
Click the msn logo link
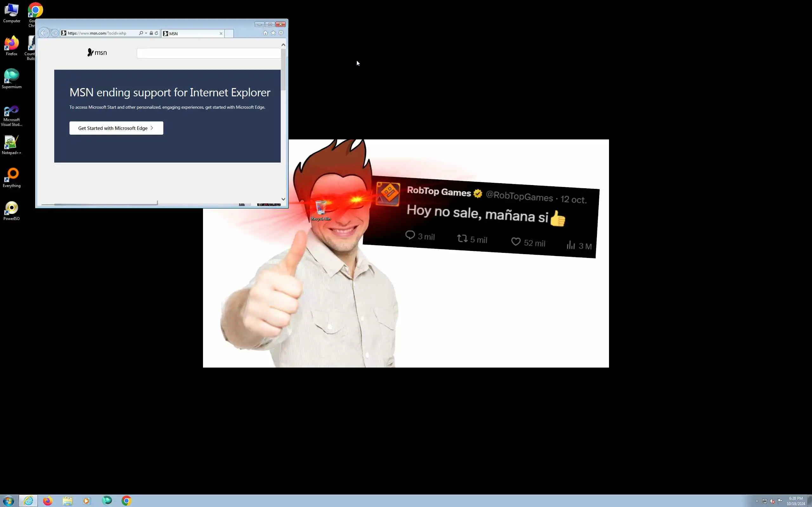coord(97,53)
